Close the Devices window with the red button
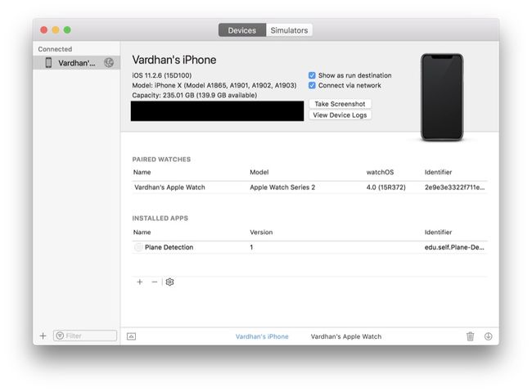This screenshot has width=532, height=392. 43,29
